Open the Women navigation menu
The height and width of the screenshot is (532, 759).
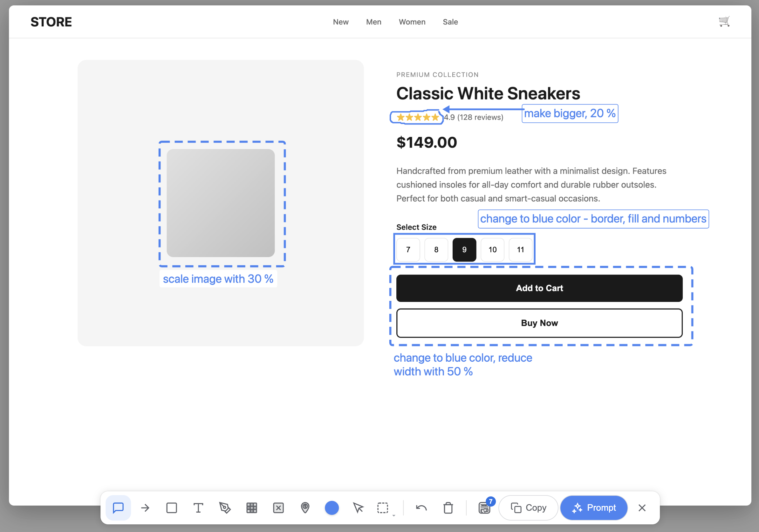[412, 22]
